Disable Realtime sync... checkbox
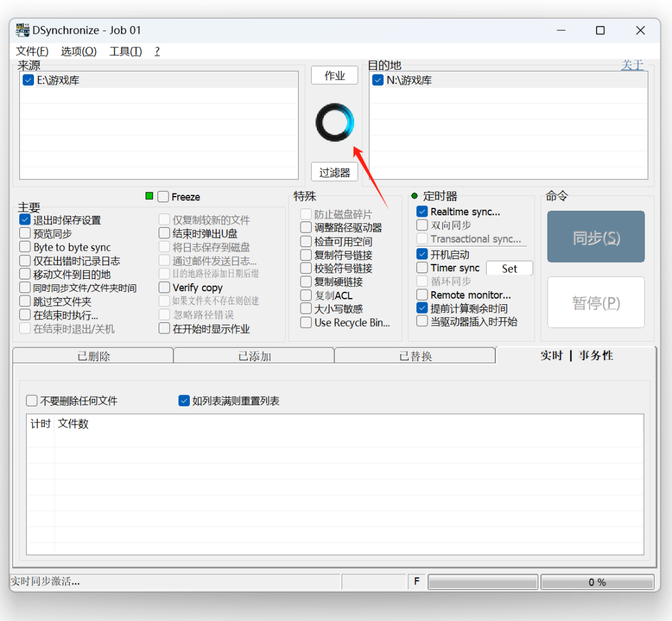Image resolution: width=672 pixels, height=621 pixels. [422, 212]
